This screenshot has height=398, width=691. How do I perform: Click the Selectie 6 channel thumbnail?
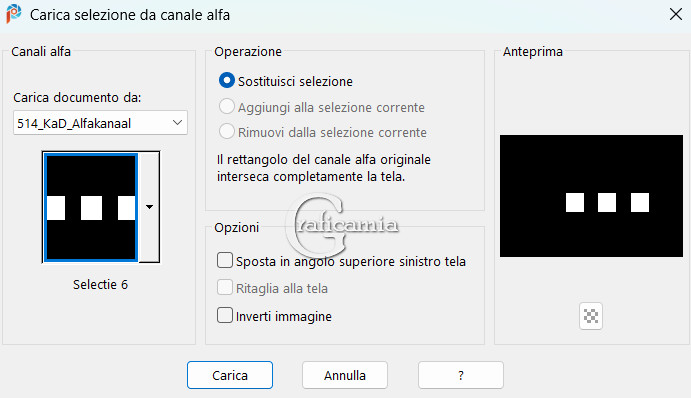pos(91,207)
